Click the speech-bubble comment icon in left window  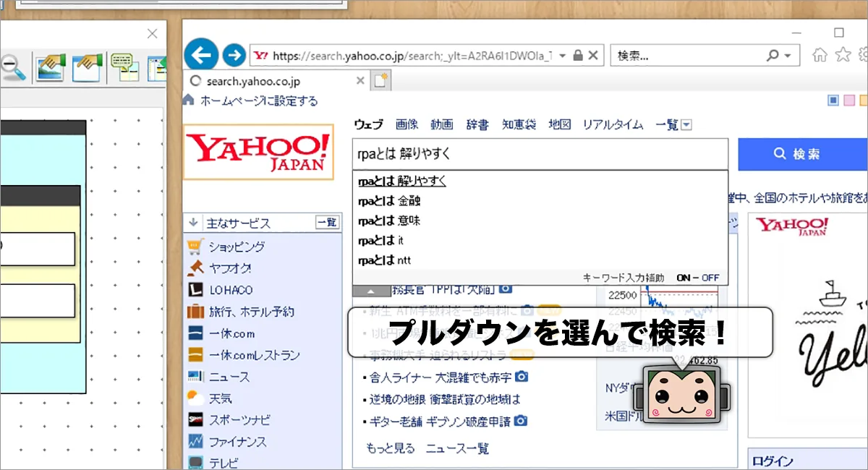click(x=125, y=67)
